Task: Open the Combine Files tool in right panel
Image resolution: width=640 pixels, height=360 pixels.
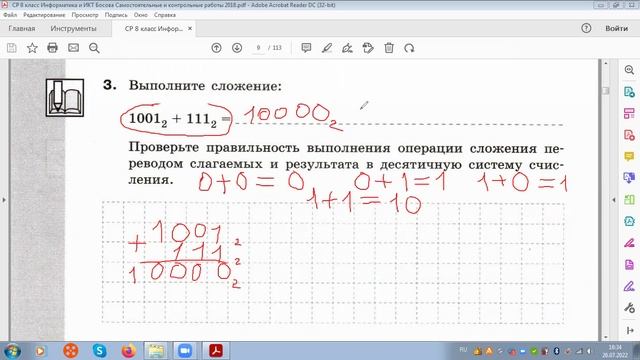Action: point(629,178)
